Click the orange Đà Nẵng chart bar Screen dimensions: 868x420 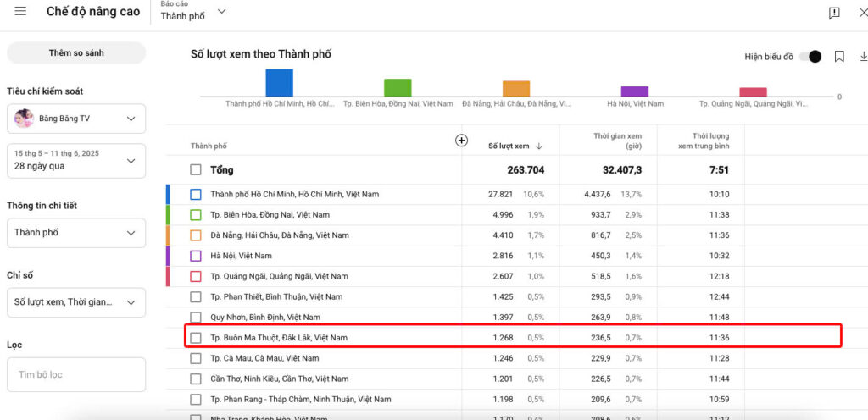(x=515, y=88)
